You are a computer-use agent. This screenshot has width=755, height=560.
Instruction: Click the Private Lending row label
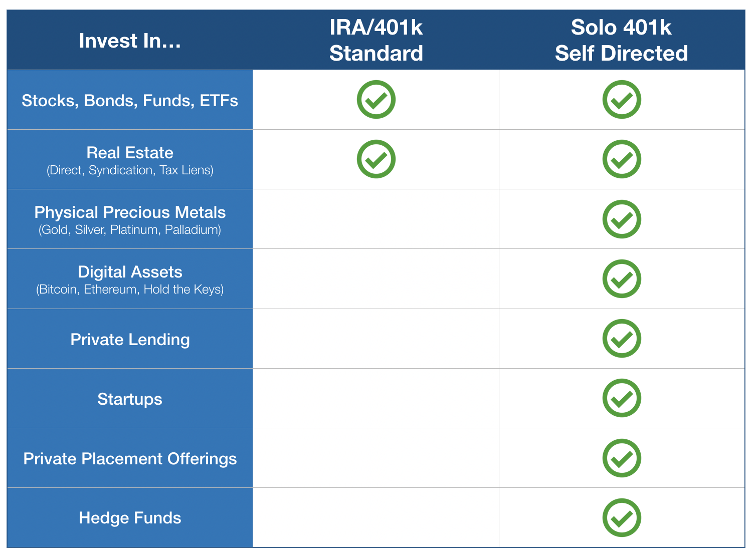pos(130,340)
